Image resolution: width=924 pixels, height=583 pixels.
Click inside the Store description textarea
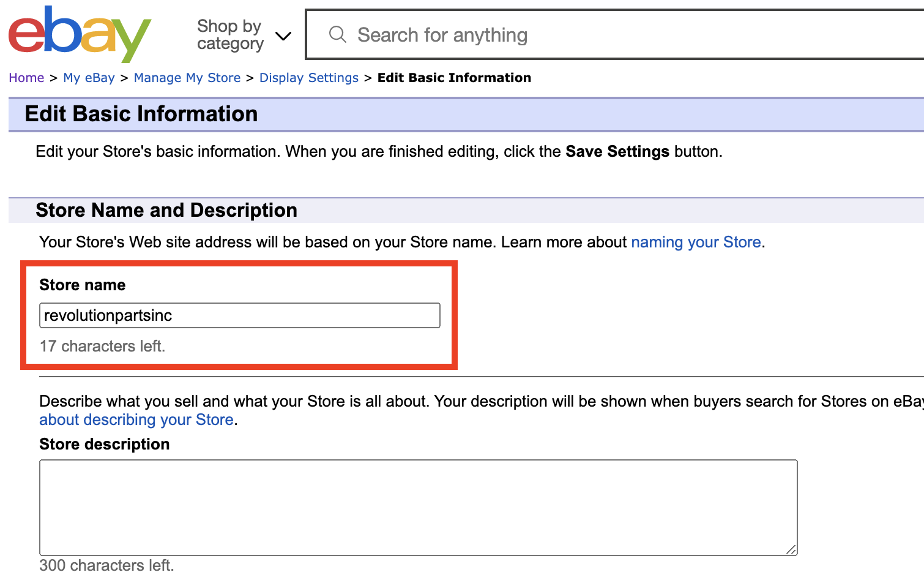click(x=419, y=508)
